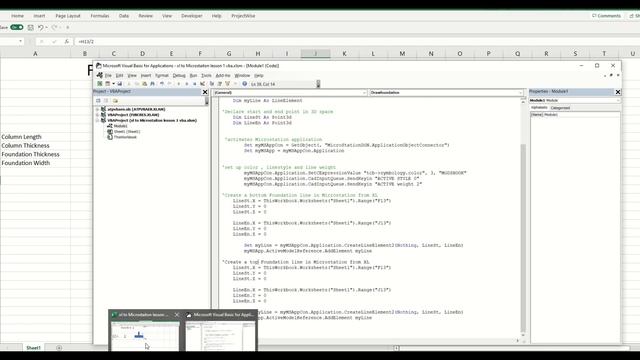Click the Find binoculars icon in VBA toolbar
The width and height of the screenshot is (640, 360).
tap(152, 84)
